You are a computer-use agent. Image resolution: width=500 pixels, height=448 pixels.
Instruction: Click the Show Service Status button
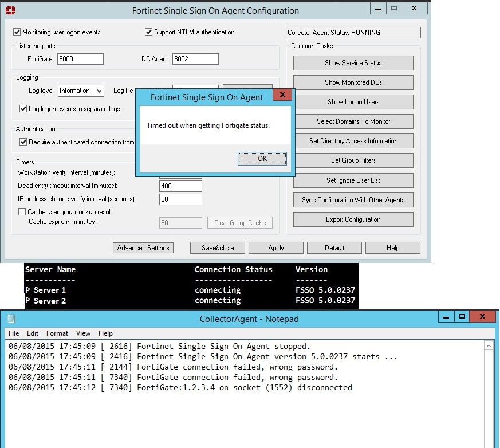click(x=353, y=63)
